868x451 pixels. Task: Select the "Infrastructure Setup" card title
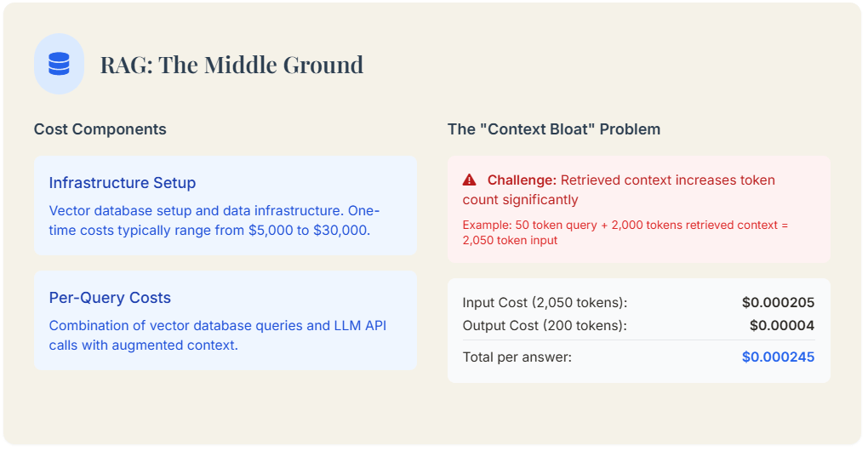(122, 183)
